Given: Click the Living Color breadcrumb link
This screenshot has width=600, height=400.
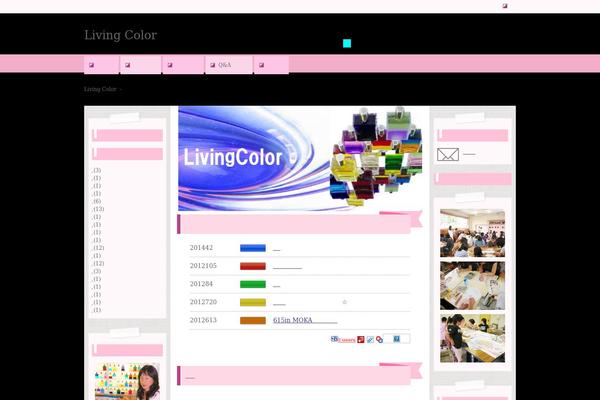Looking at the screenshot, I should coord(100,89).
